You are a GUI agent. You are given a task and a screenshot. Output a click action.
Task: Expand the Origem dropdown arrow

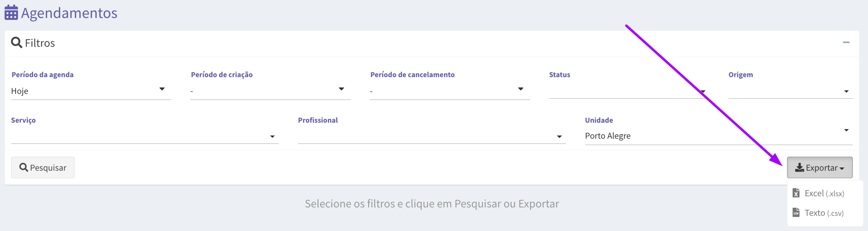pos(846,92)
